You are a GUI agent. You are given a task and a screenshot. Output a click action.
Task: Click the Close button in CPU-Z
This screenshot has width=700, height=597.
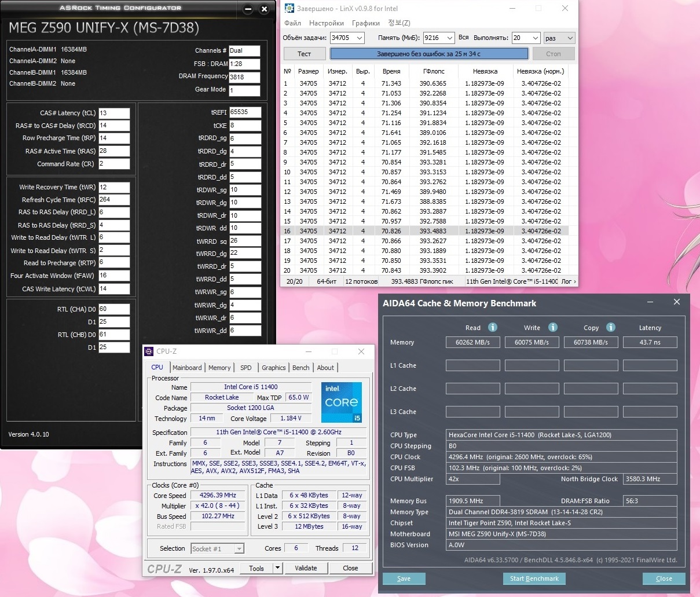pyautogui.click(x=350, y=568)
